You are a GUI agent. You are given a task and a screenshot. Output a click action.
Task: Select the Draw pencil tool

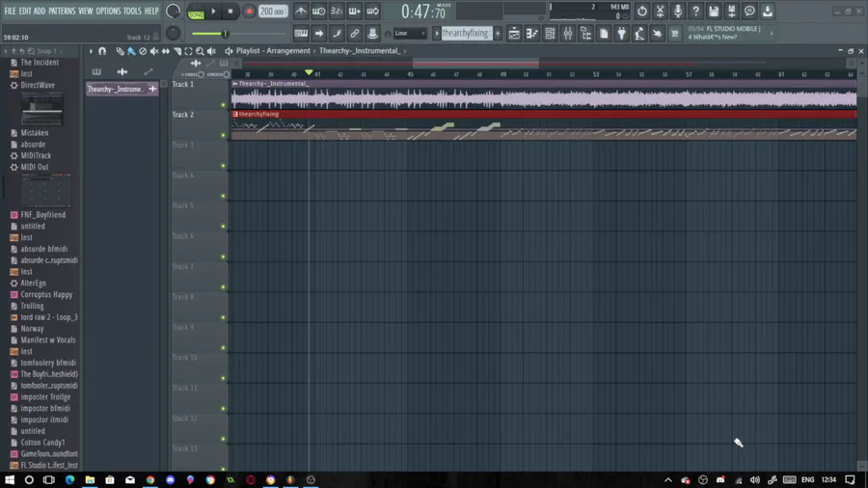pyautogui.click(x=120, y=51)
